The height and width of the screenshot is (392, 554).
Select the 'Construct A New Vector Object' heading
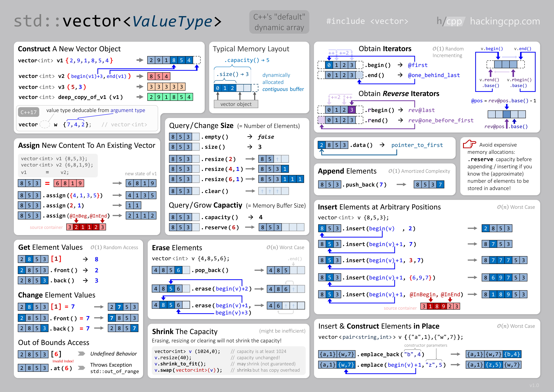[x=69, y=49]
